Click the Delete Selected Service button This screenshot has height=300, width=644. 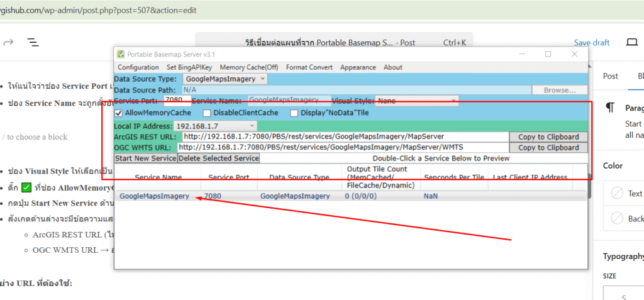coord(218,158)
